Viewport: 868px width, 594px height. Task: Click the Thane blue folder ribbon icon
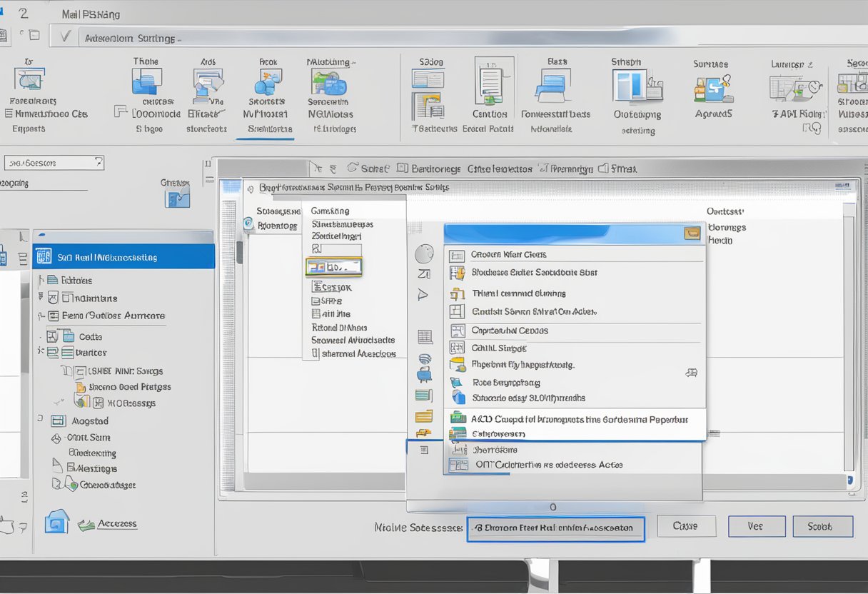[146, 82]
